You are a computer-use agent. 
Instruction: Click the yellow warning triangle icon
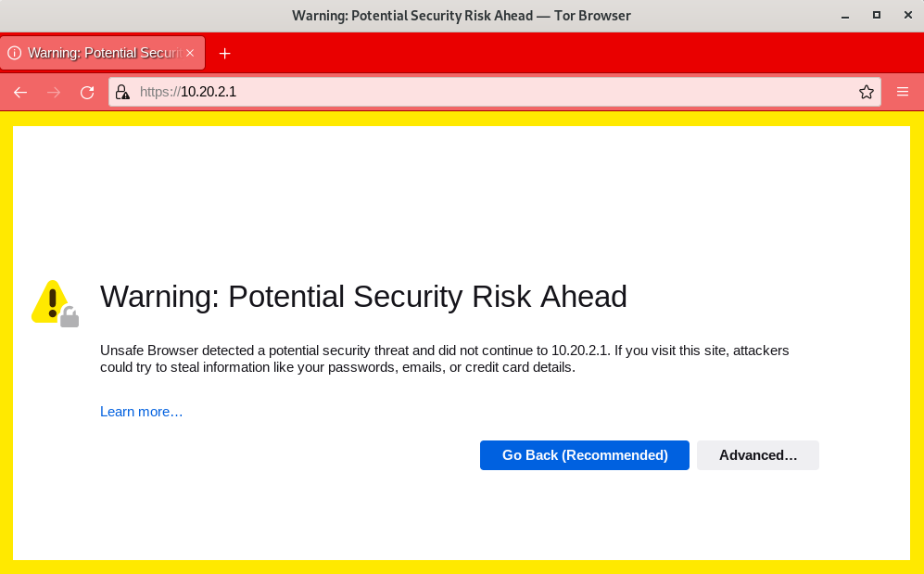(x=53, y=301)
